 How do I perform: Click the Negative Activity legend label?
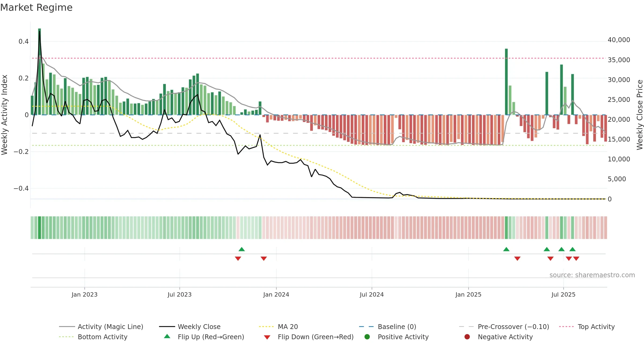tap(505, 337)
